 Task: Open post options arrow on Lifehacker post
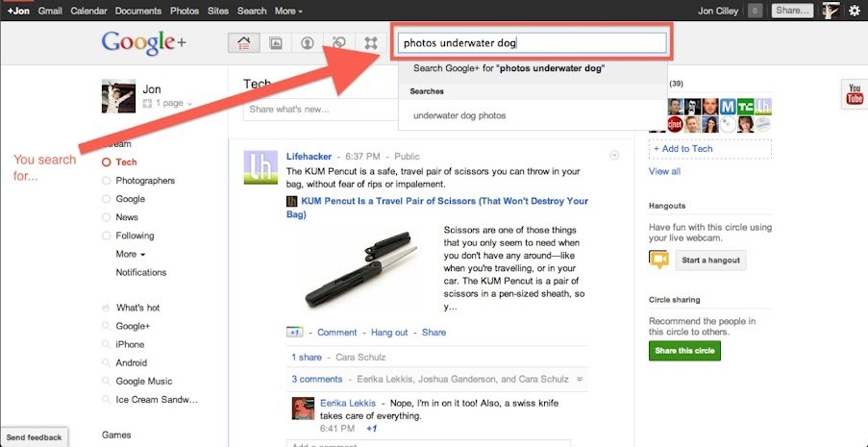(614, 156)
